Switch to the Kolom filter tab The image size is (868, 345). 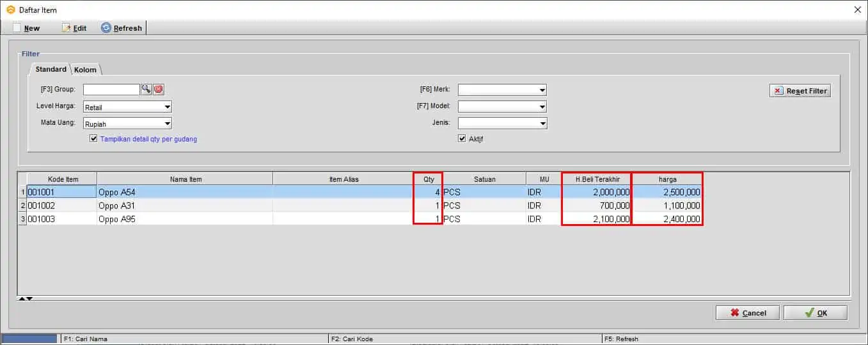pyautogui.click(x=85, y=70)
